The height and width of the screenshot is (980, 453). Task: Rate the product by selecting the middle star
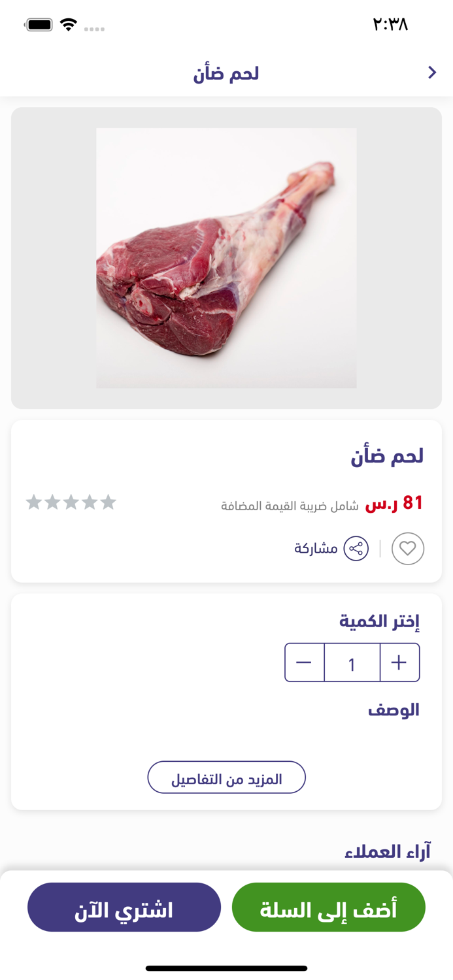click(71, 502)
